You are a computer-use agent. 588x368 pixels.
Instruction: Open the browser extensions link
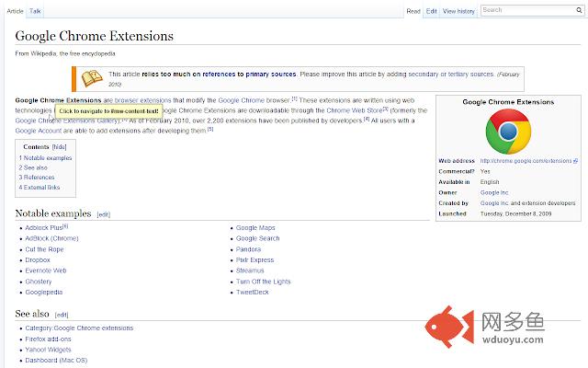coord(142,100)
